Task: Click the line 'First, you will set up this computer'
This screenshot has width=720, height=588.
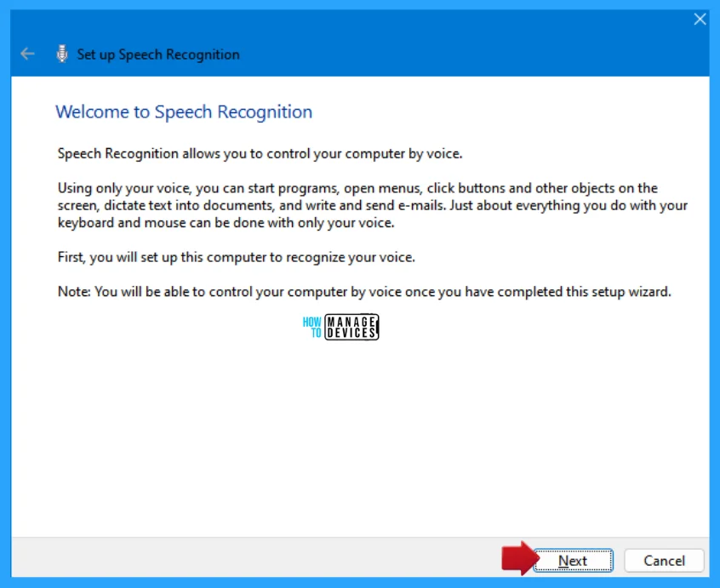Action: pyautogui.click(x=236, y=257)
